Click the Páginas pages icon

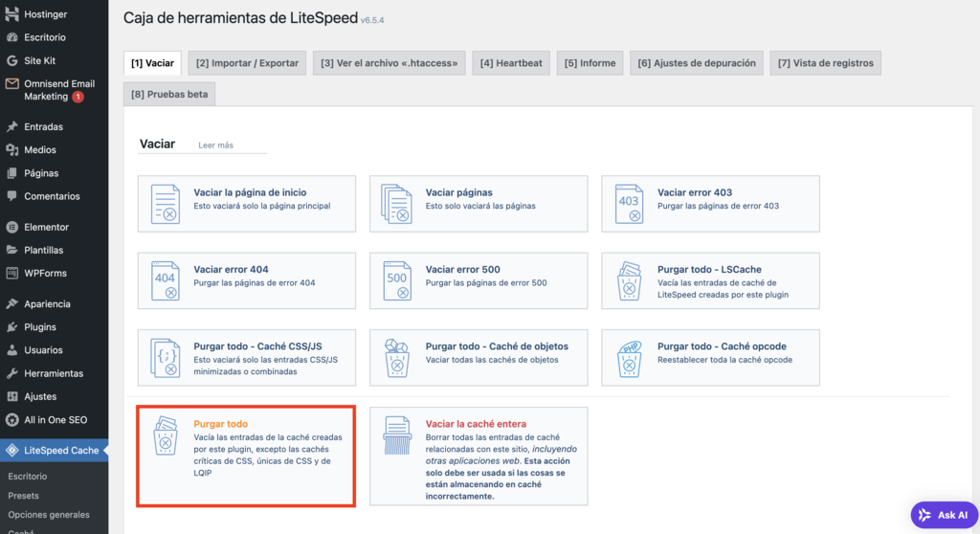(11, 173)
